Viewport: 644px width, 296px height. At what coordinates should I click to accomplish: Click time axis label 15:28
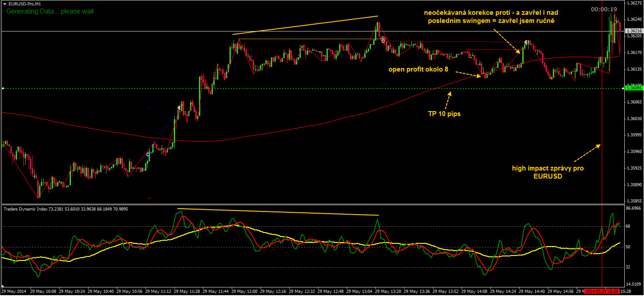coord(626,292)
